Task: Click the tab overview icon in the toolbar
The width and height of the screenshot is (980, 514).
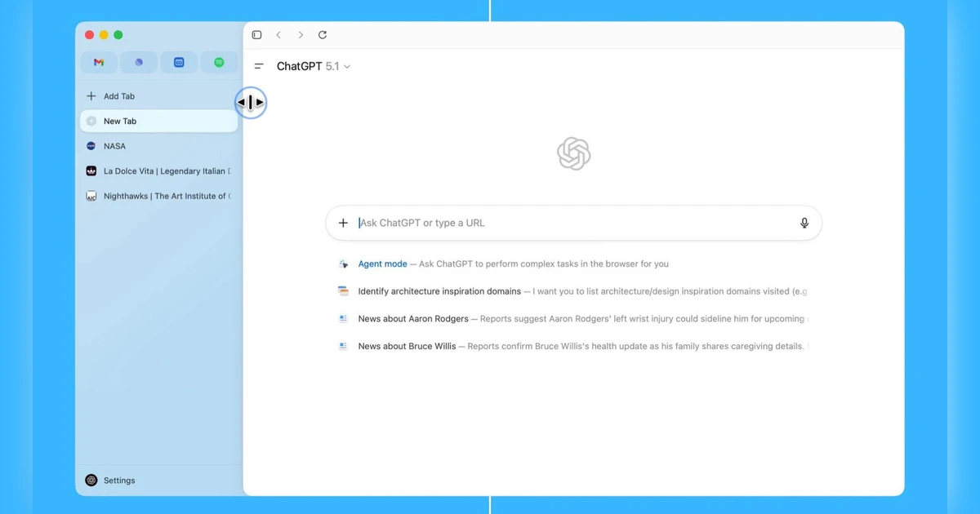Action: (x=256, y=34)
